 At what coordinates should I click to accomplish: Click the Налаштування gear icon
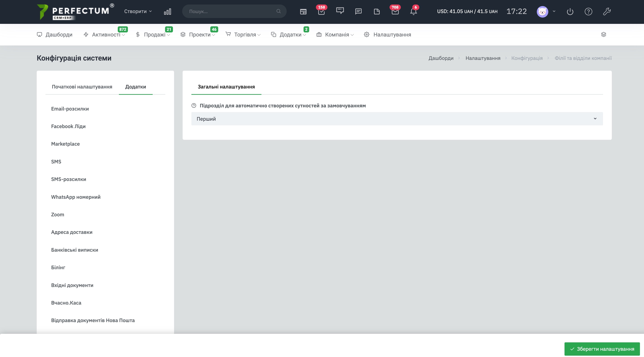tap(367, 34)
